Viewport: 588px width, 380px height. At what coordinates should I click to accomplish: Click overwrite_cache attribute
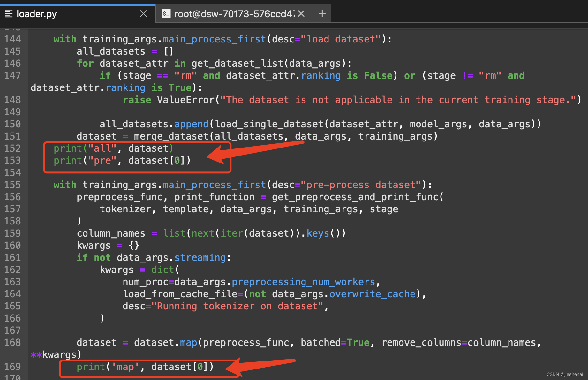pos(373,294)
